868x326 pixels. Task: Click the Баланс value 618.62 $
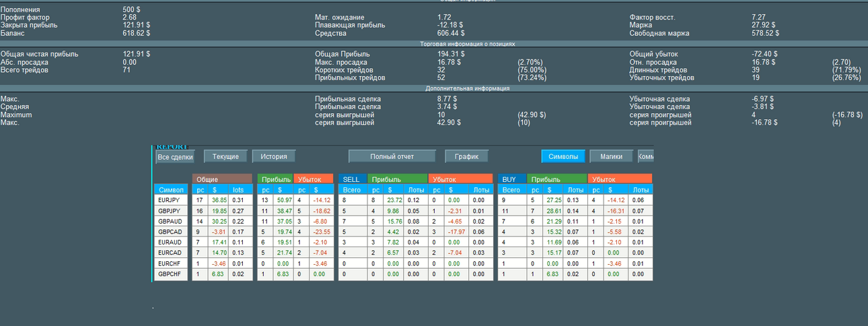point(136,33)
